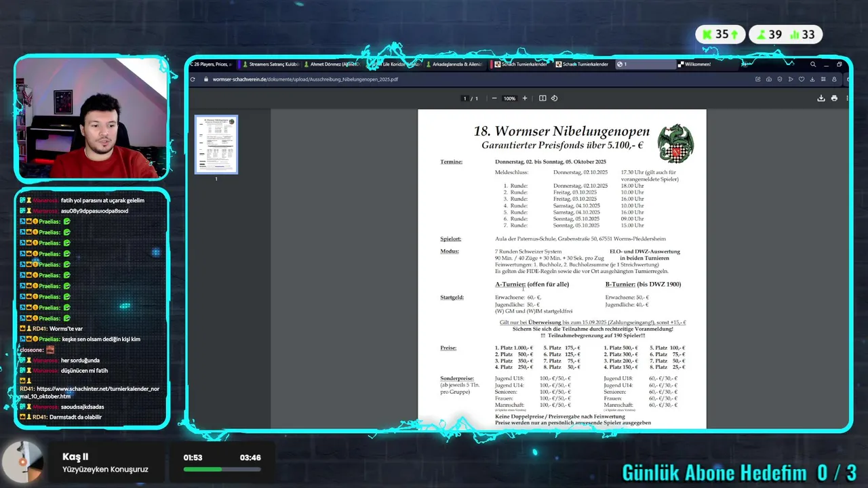Viewport: 868px width, 488px height.
Task: Click the 'Modus:' label
Action: pos(450,251)
